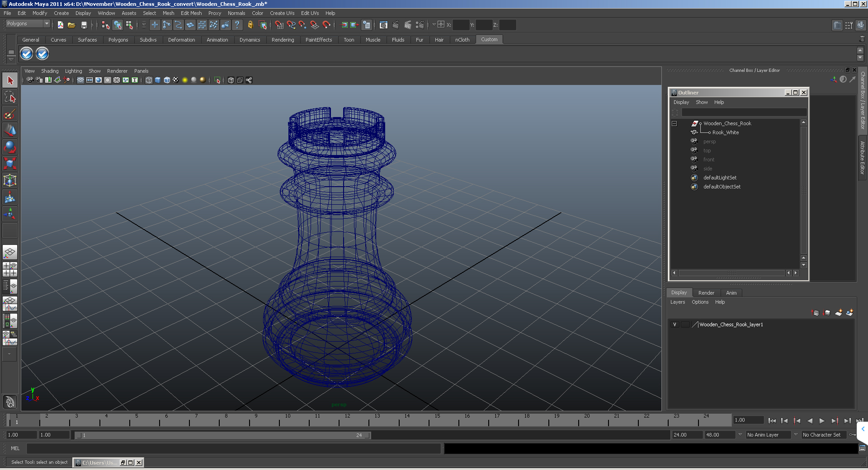
Task: Toggle viewport grid display icon
Action: coord(80,80)
